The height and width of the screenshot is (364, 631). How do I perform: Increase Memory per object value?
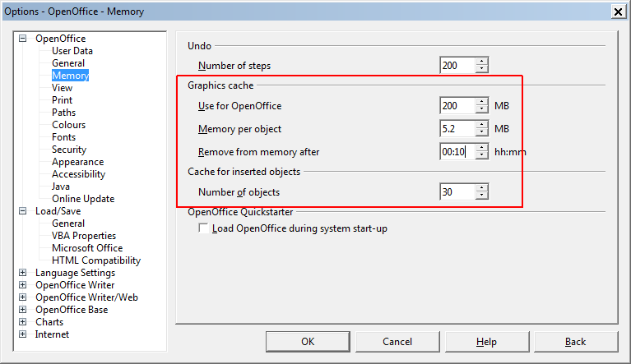[x=481, y=125]
